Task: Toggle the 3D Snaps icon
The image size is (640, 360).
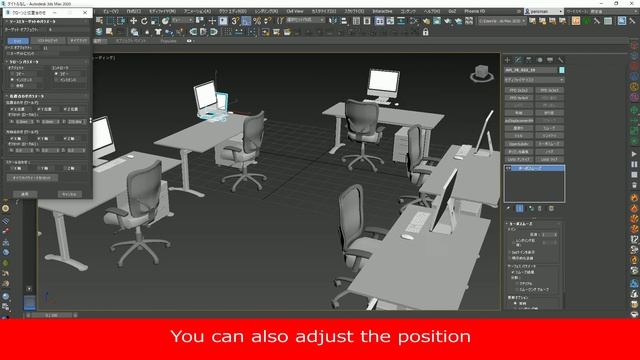Action: pyautogui.click(x=235, y=21)
